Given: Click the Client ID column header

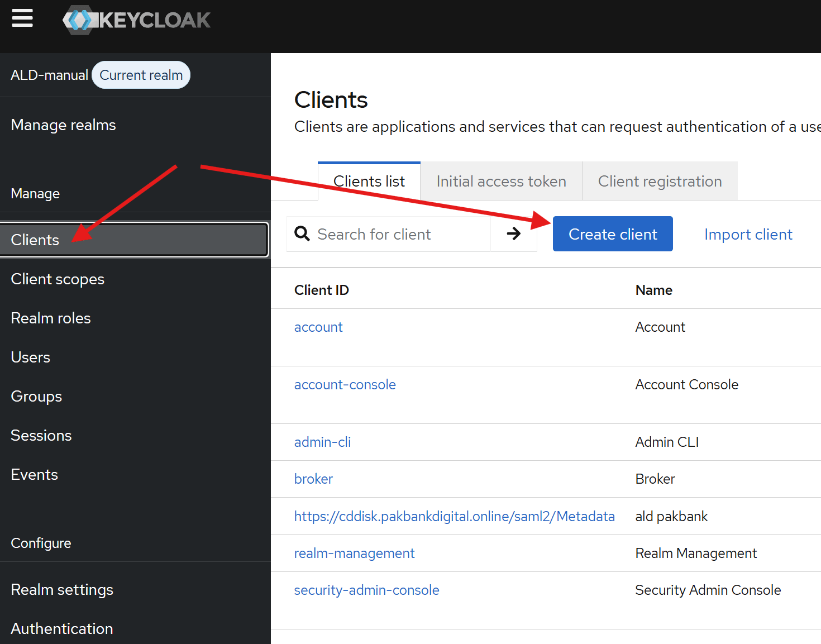Looking at the screenshot, I should click(x=321, y=290).
